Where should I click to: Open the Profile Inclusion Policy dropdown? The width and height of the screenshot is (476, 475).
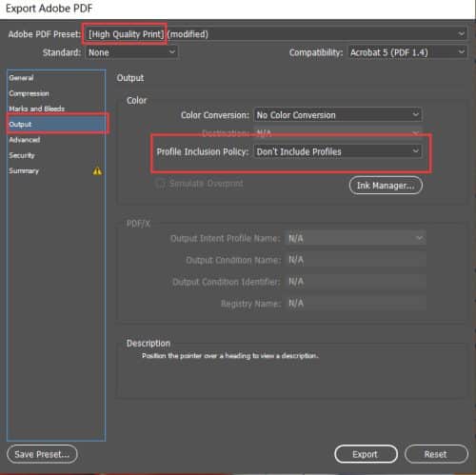[x=338, y=151]
